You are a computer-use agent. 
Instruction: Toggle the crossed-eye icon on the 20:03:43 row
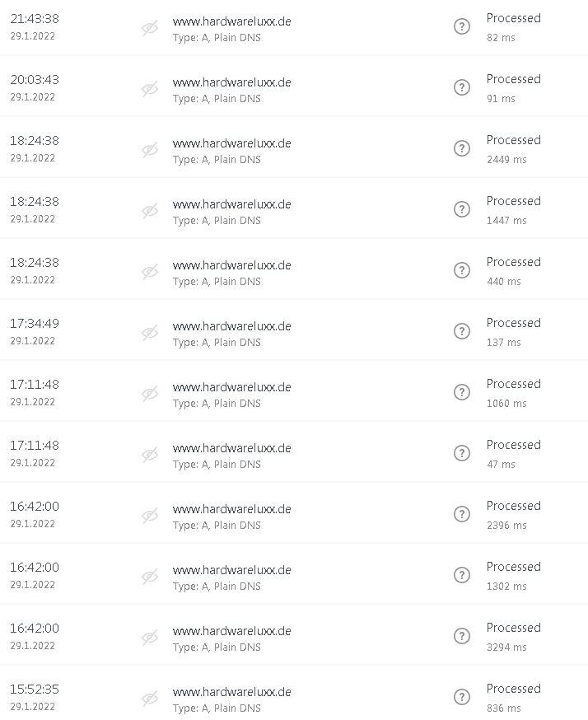[x=150, y=89]
